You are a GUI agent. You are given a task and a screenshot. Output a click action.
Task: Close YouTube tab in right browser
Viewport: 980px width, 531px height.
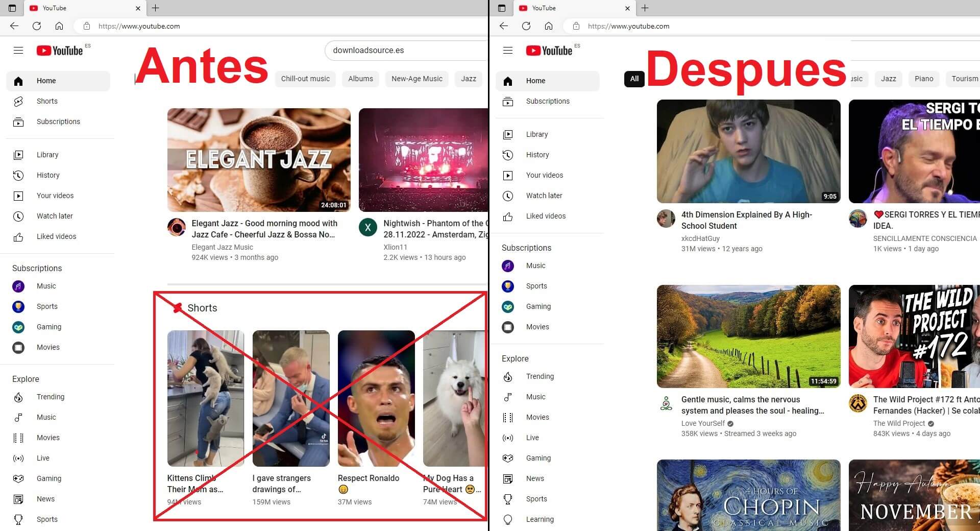pyautogui.click(x=627, y=8)
